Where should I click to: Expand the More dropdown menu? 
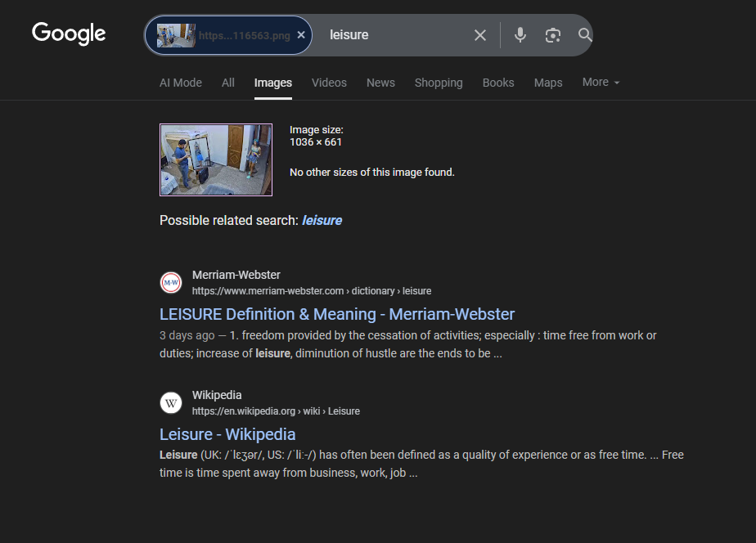(x=601, y=83)
